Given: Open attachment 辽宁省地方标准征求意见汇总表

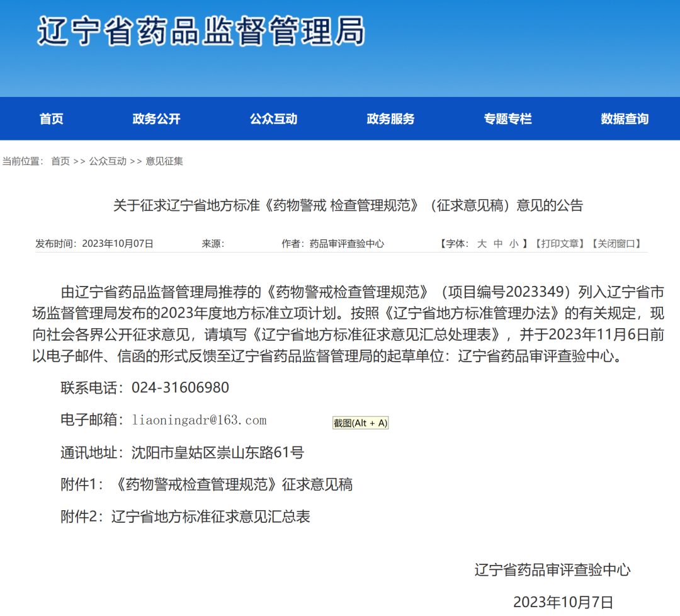Looking at the screenshot, I should coord(211,516).
